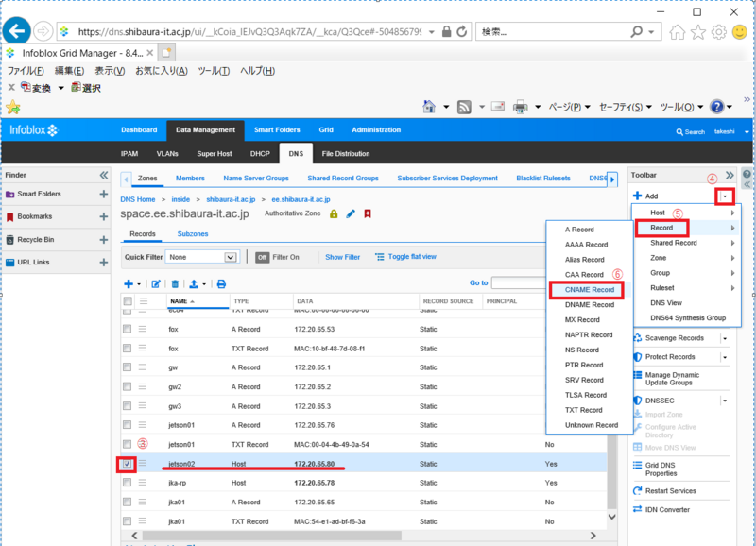Screen dimensions: 756x546
Task: Select the Record entry in Add menu
Action: 661,228
